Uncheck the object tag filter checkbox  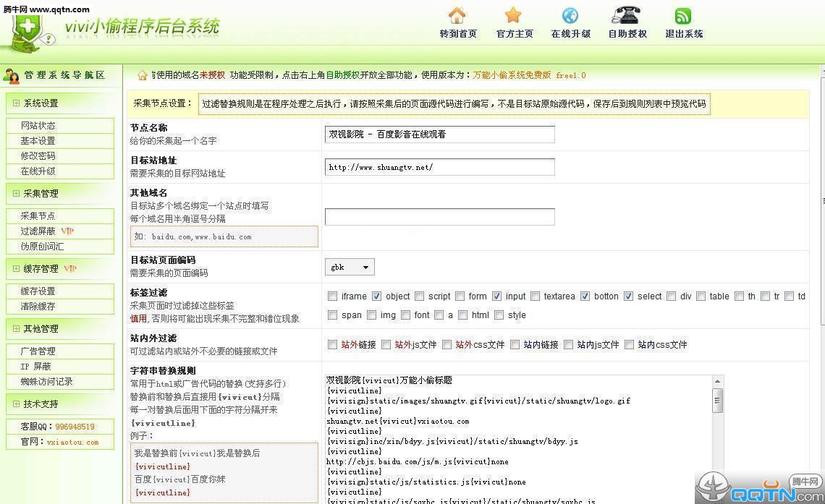coord(376,296)
